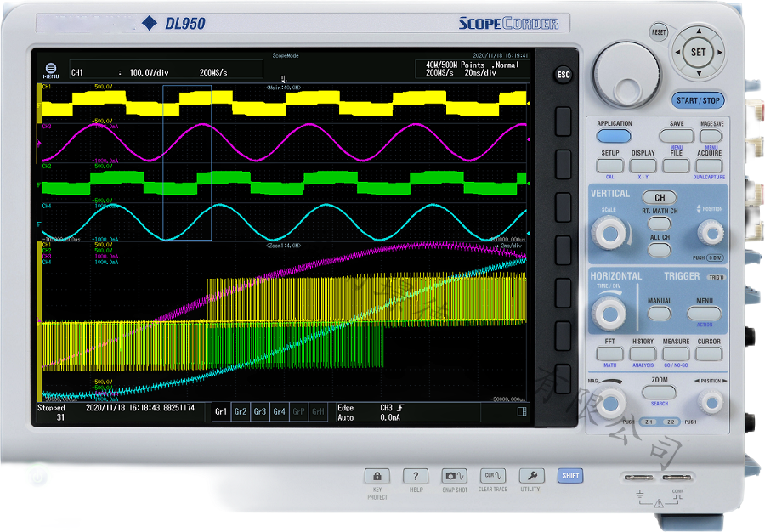Take a Snap Shot with the camera key
The image size is (765, 532).
[x=454, y=476]
